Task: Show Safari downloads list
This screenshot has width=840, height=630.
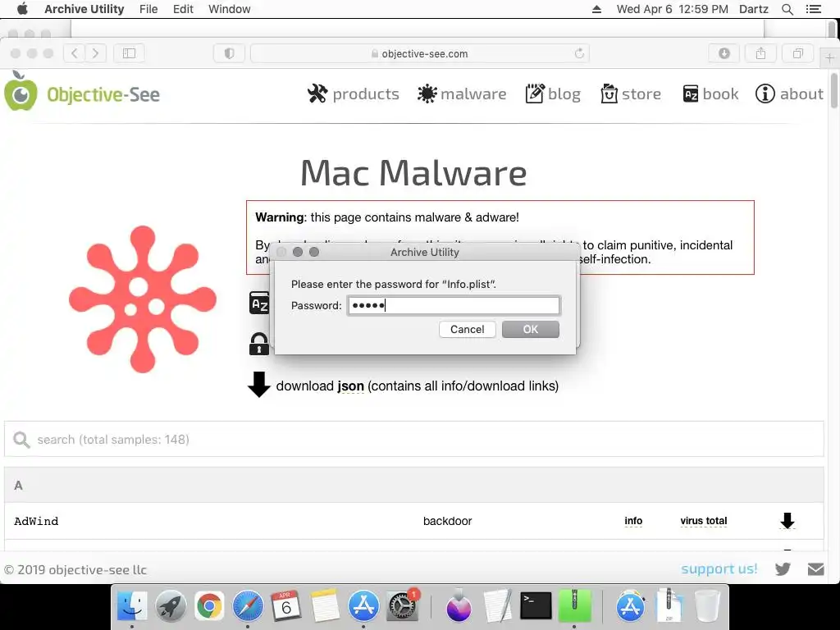Action: click(x=724, y=53)
